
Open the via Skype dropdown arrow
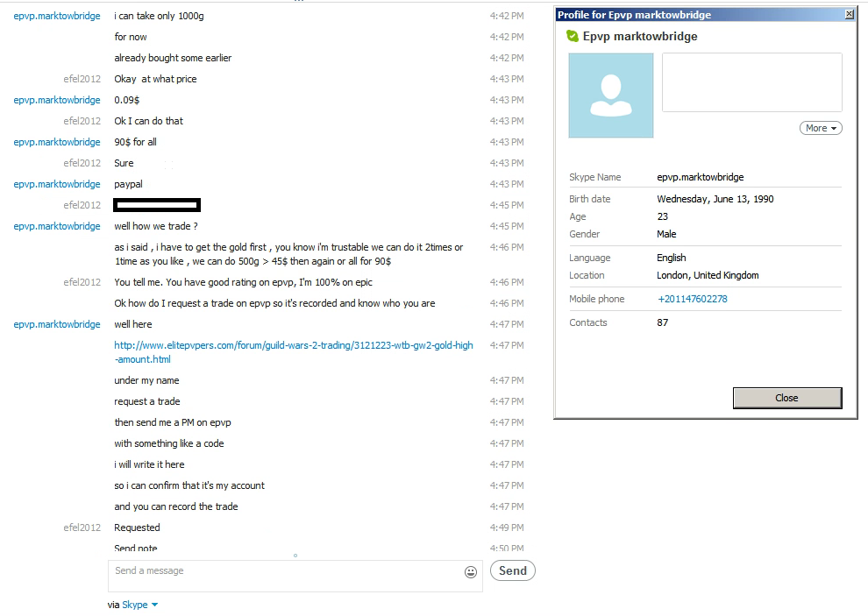[154, 605]
